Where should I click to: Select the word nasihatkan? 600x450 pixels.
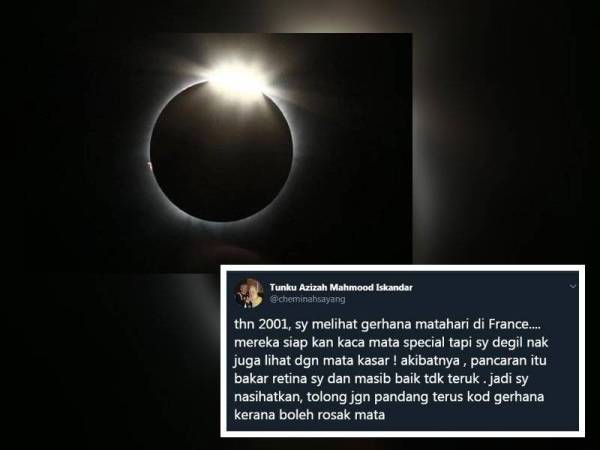(266, 397)
